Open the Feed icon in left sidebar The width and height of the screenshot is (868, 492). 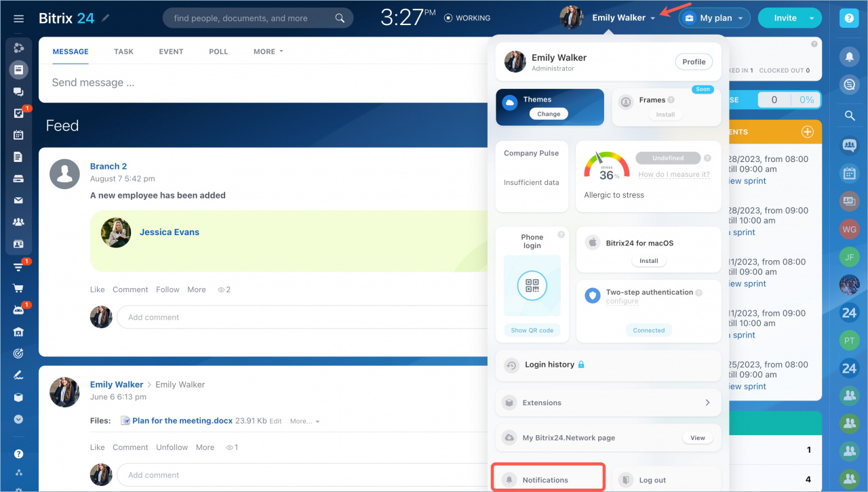(19, 69)
